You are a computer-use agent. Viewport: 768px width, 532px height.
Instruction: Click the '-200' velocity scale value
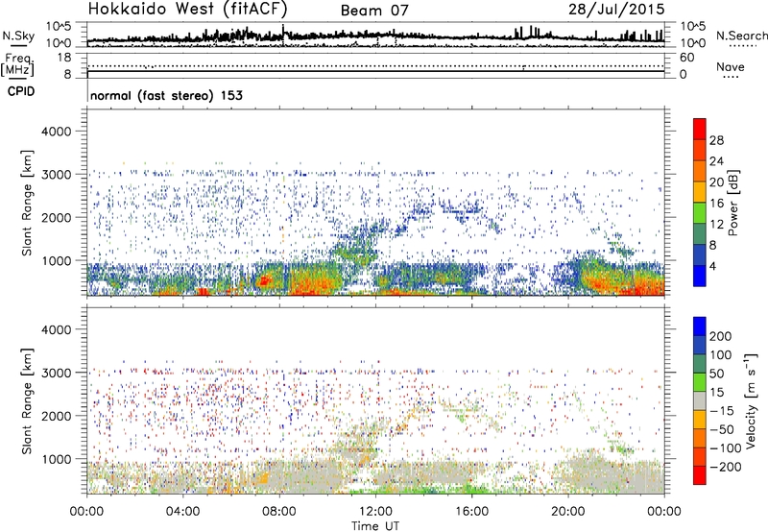726,467
